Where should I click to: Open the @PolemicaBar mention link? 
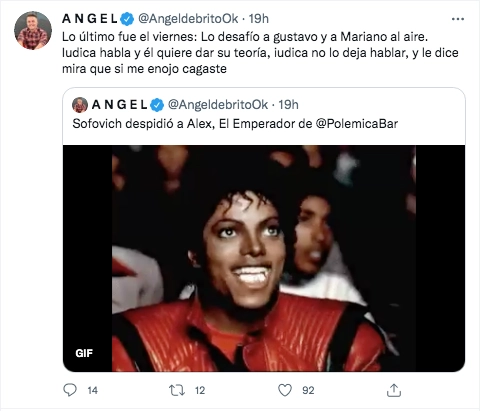pos(356,124)
